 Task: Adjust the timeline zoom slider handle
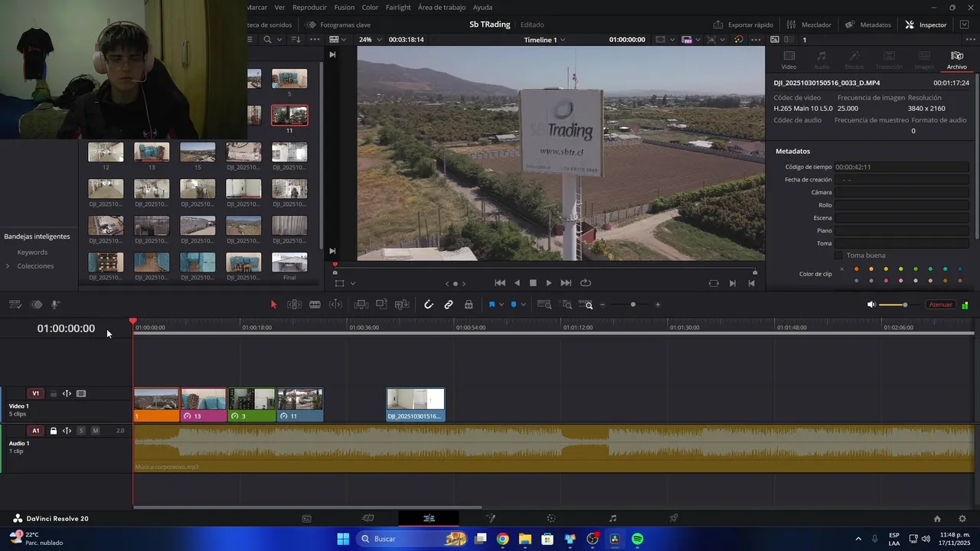tap(632, 305)
